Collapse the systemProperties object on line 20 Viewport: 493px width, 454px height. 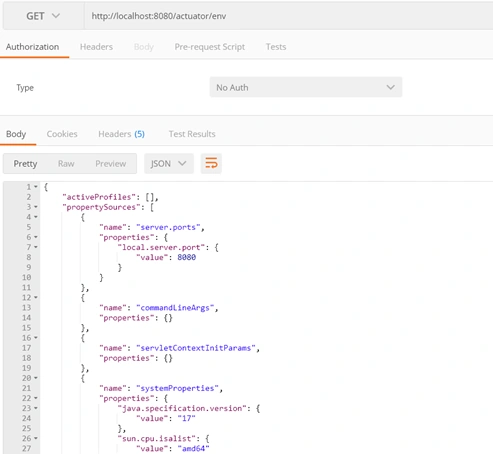(x=36, y=378)
